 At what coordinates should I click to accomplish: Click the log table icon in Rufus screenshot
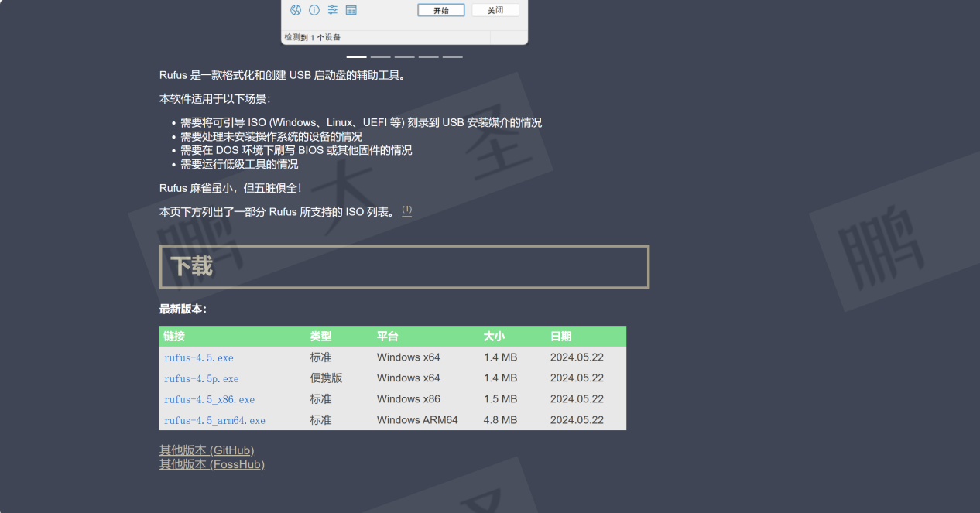point(351,10)
